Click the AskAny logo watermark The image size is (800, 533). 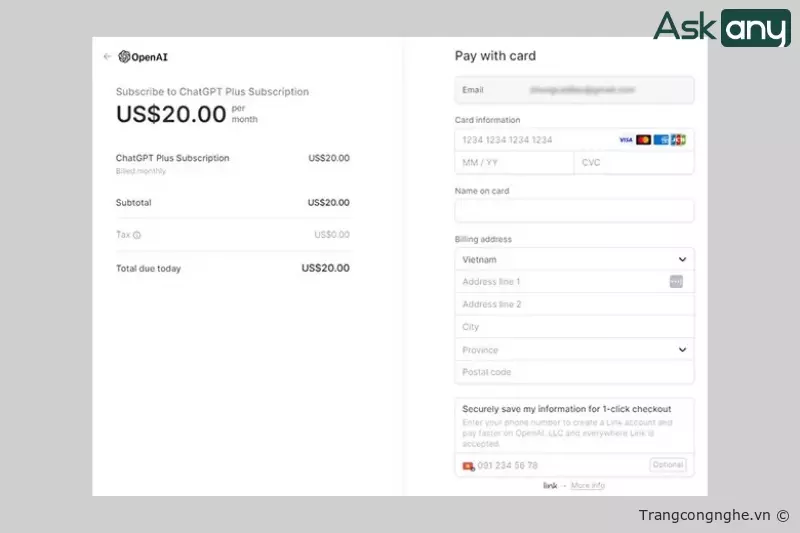click(x=721, y=28)
